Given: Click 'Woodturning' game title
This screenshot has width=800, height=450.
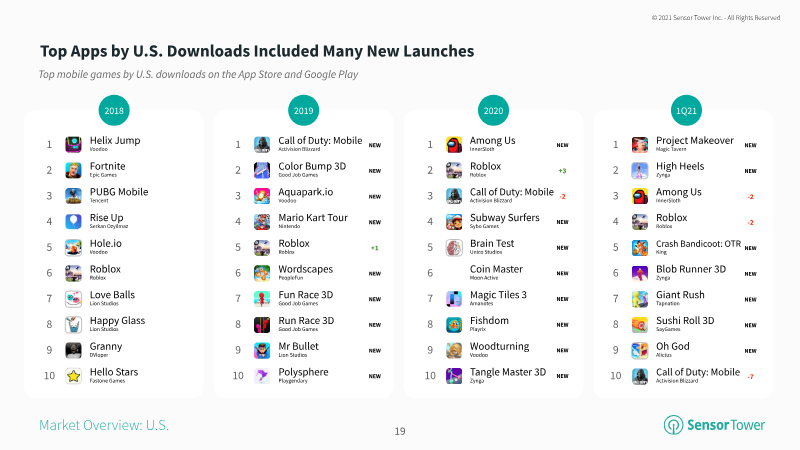Looking at the screenshot, I should pos(499,346).
